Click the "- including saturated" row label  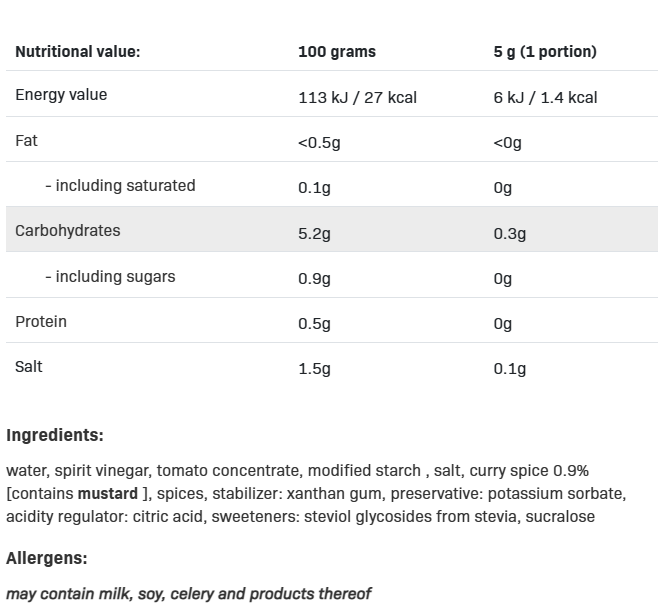click(x=120, y=186)
